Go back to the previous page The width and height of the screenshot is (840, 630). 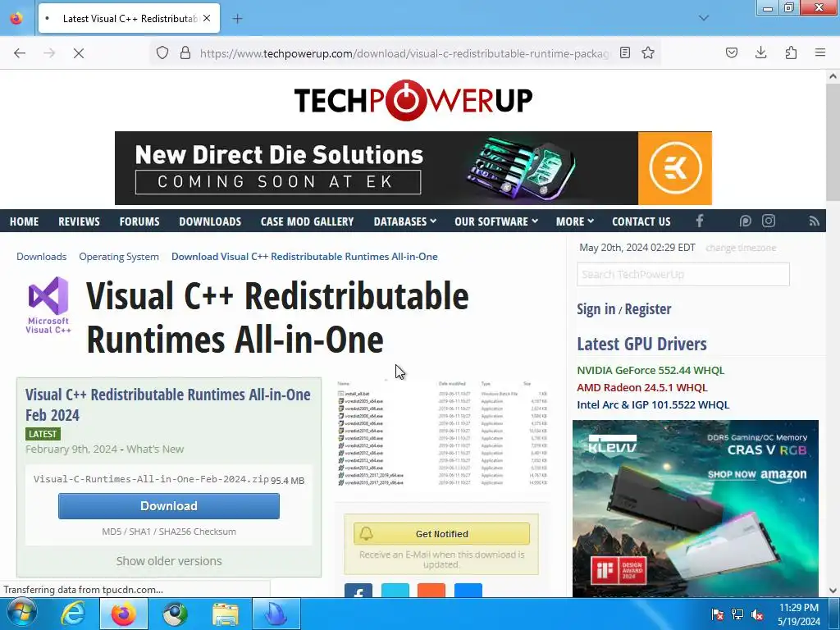click(20, 53)
